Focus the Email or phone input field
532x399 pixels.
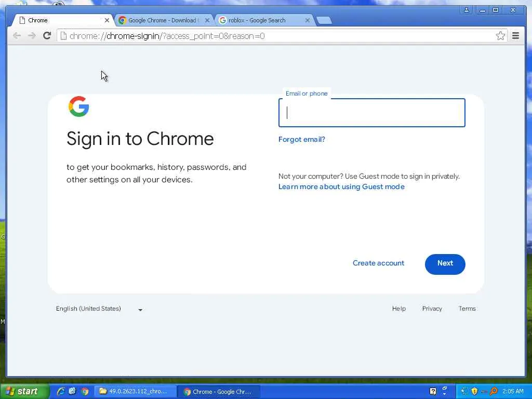click(371, 113)
